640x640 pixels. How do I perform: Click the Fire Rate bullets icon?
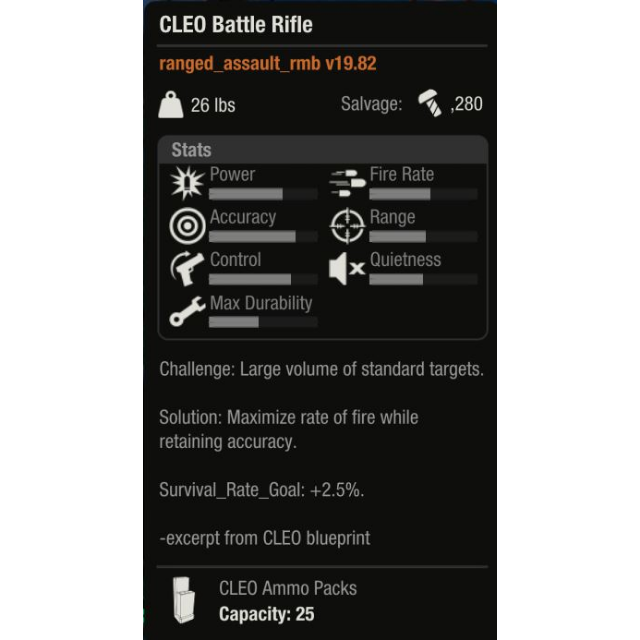(x=346, y=183)
